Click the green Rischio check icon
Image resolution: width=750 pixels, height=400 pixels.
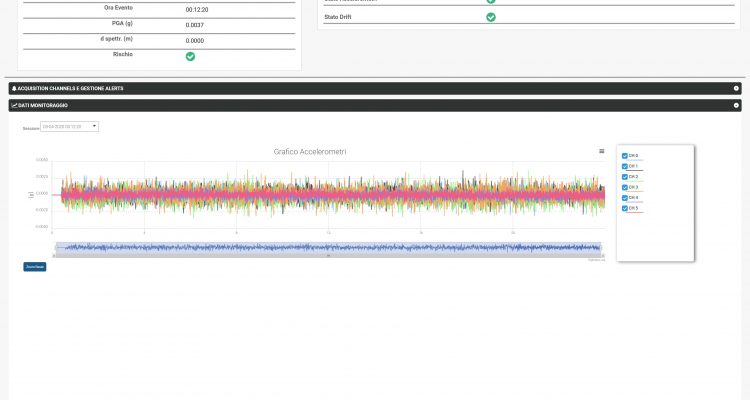190,56
